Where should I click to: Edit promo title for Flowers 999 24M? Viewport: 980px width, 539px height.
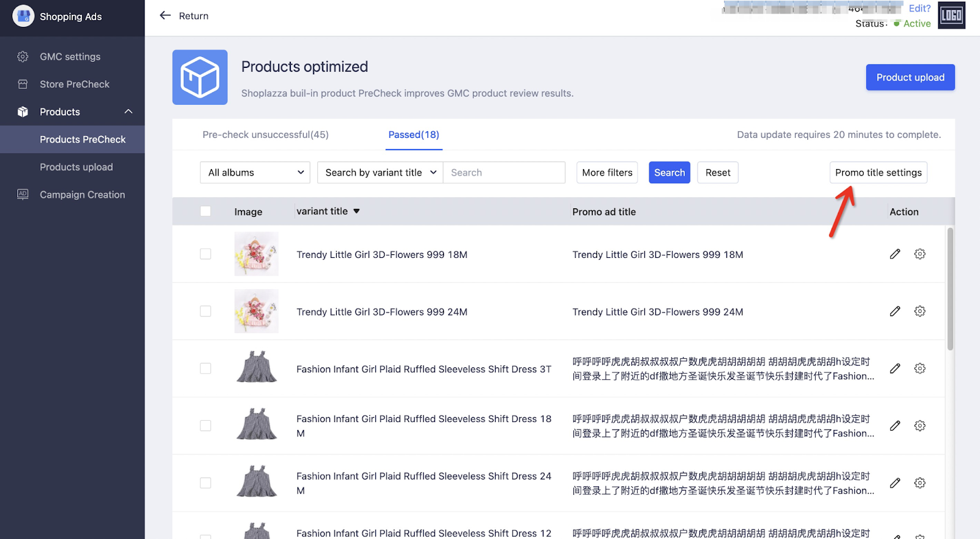[x=895, y=311]
